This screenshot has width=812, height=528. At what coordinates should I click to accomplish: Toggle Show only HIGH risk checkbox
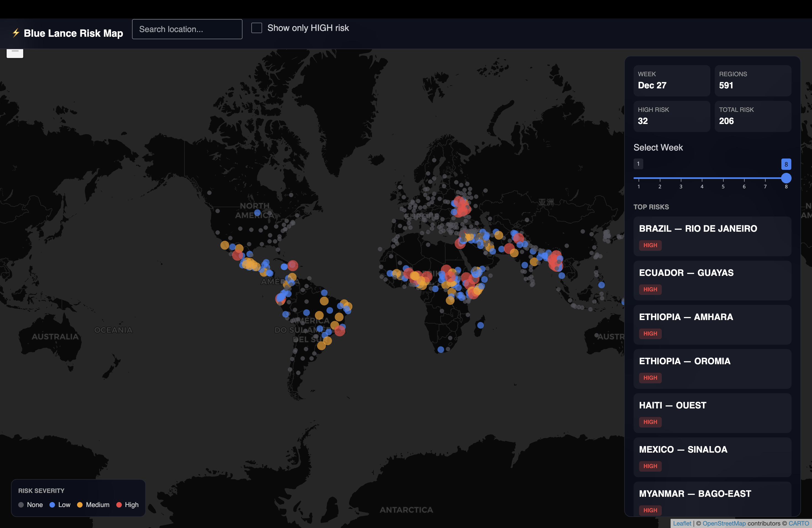click(x=257, y=28)
